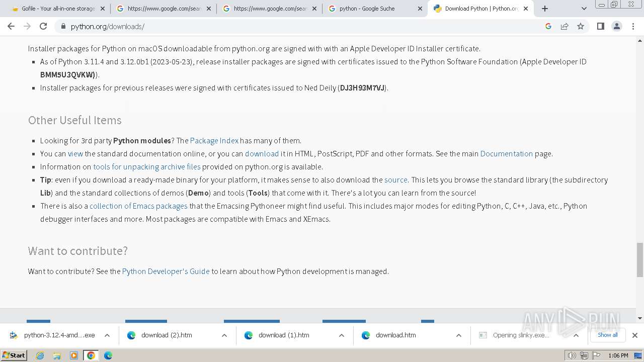Close the downloads shelf
This screenshot has width=644, height=362.
point(634,335)
